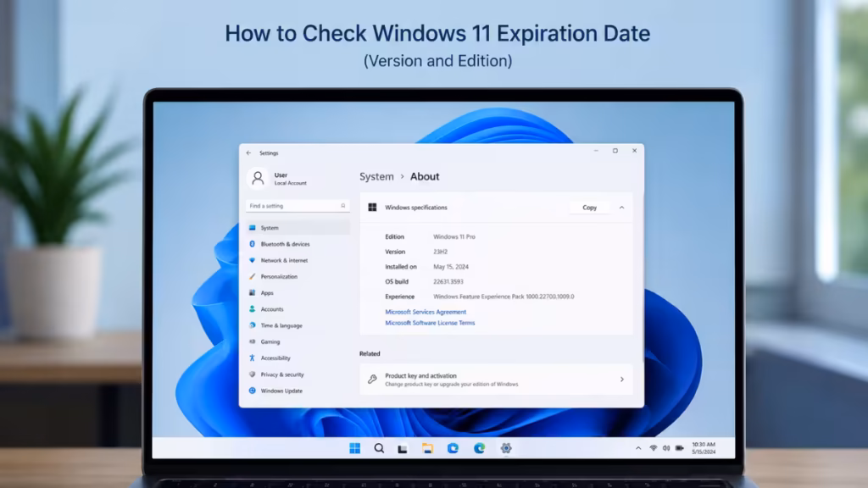Screen dimensions: 868x488
Task: Click the Time & language globe icon
Action: (x=252, y=325)
